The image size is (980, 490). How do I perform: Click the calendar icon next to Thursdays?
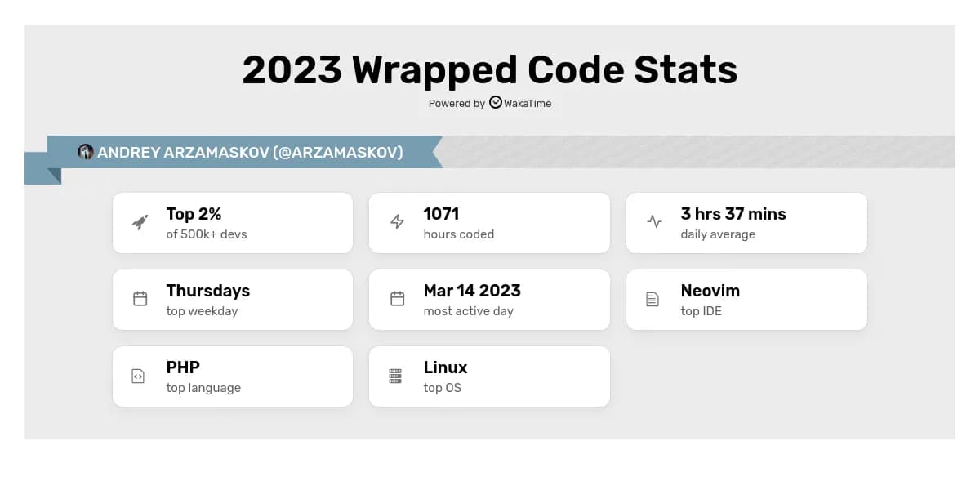(x=140, y=299)
